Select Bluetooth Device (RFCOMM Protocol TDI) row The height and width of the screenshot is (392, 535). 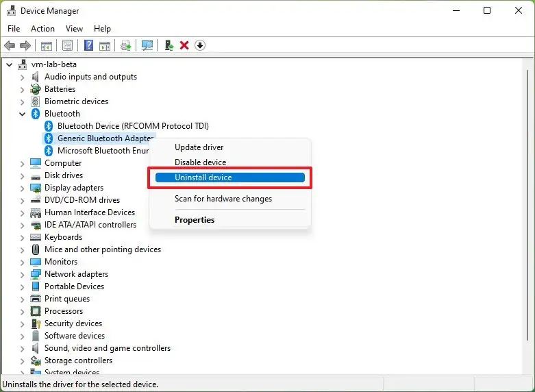click(x=127, y=126)
